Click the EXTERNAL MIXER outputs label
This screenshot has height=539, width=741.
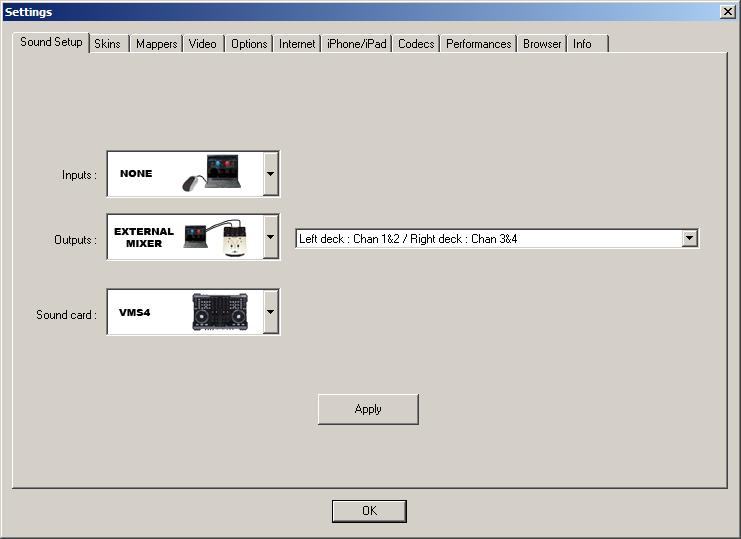[x=144, y=237]
